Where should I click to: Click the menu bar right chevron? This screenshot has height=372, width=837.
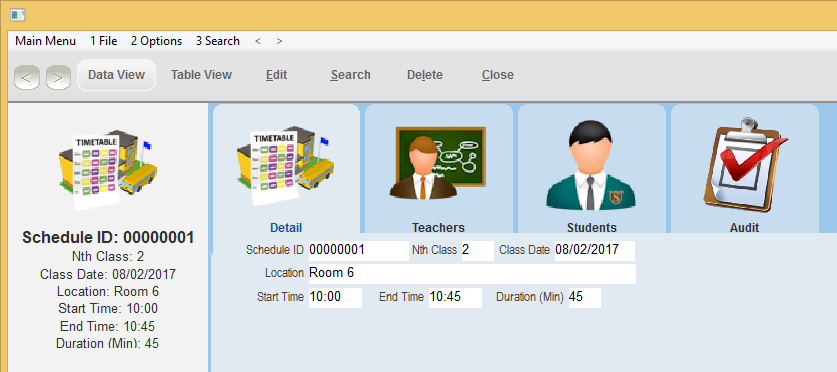pos(279,41)
